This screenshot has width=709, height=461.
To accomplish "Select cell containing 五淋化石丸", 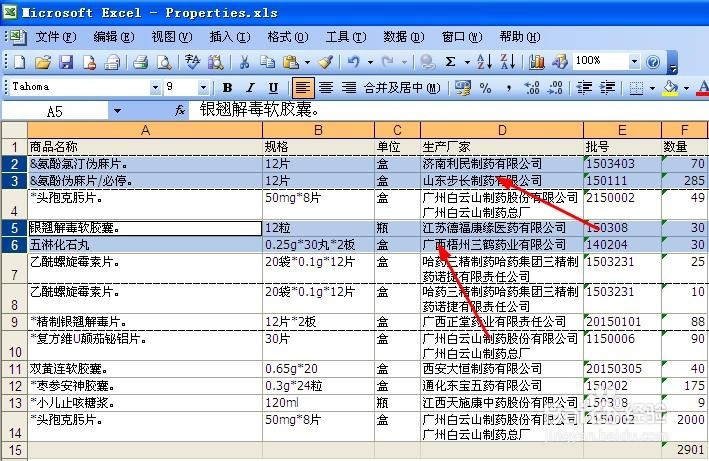I will [145, 245].
